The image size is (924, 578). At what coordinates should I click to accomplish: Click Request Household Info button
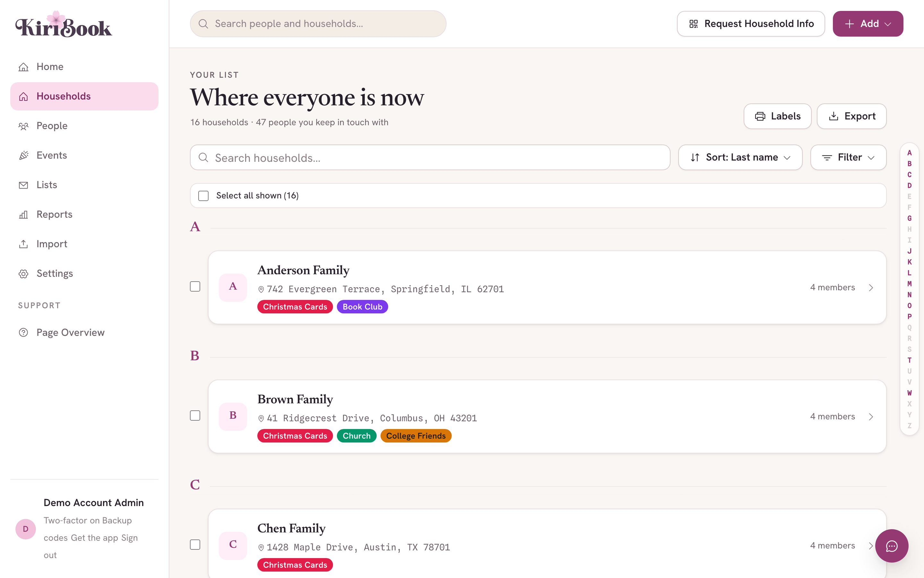point(751,24)
